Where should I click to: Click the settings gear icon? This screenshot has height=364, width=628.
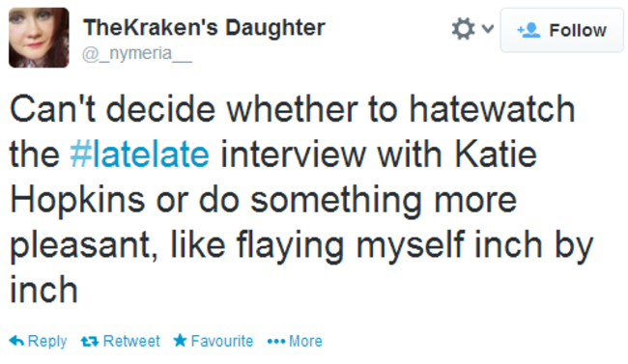click(x=463, y=29)
